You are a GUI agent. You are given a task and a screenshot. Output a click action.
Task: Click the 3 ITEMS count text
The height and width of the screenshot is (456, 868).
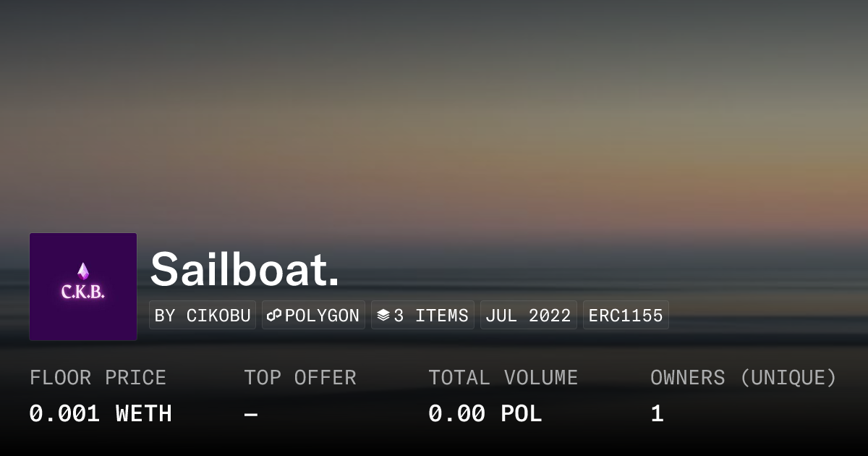(431, 316)
